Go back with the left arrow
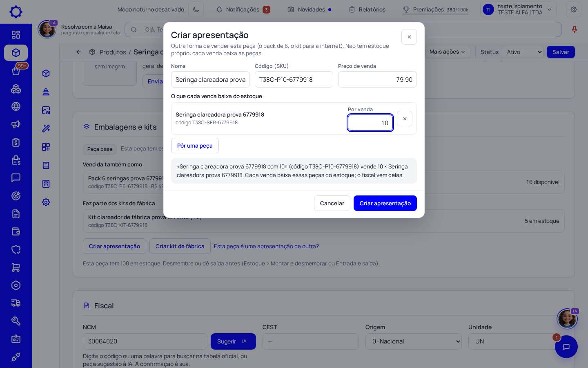The width and height of the screenshot is (588, 368). tap(79, 52)
